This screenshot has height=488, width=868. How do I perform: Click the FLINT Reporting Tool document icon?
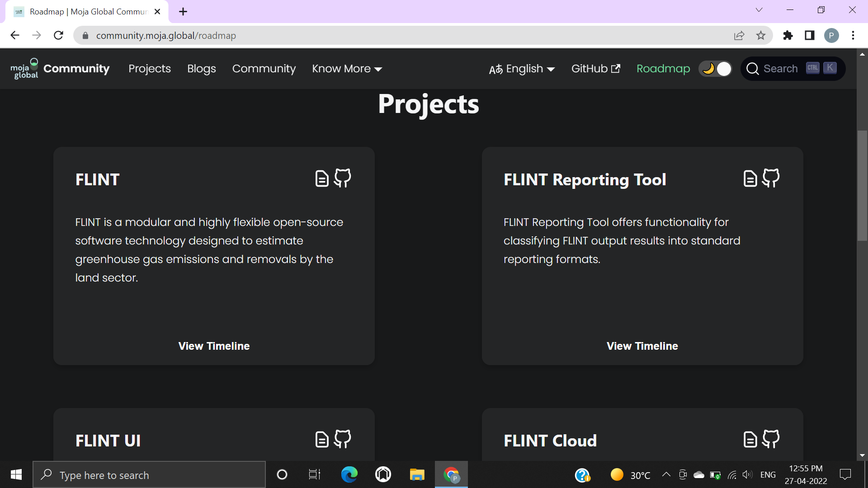click(x=750, y=178)
